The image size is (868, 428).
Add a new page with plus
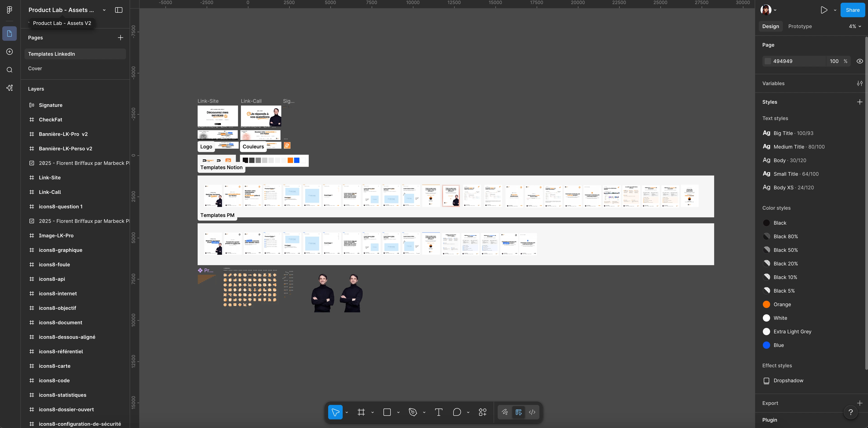point(120,38)
